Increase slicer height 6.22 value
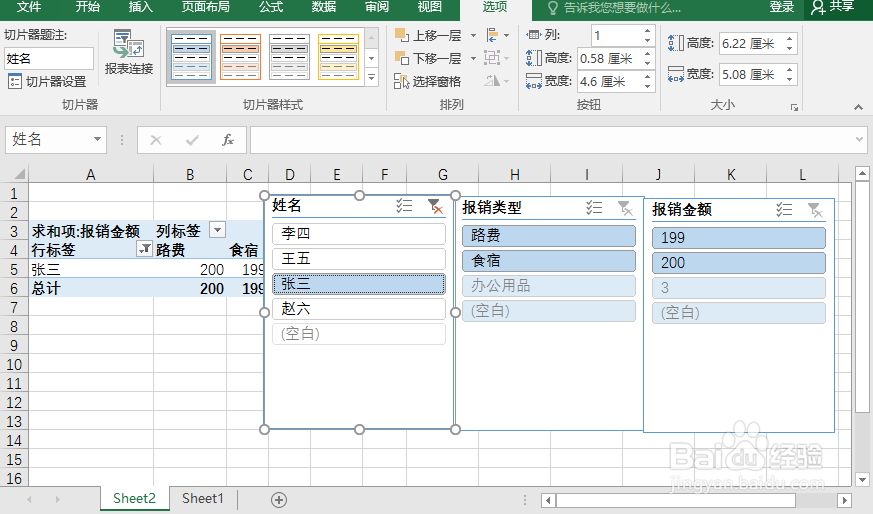The image size is (873, 514). tap(789, 39)
